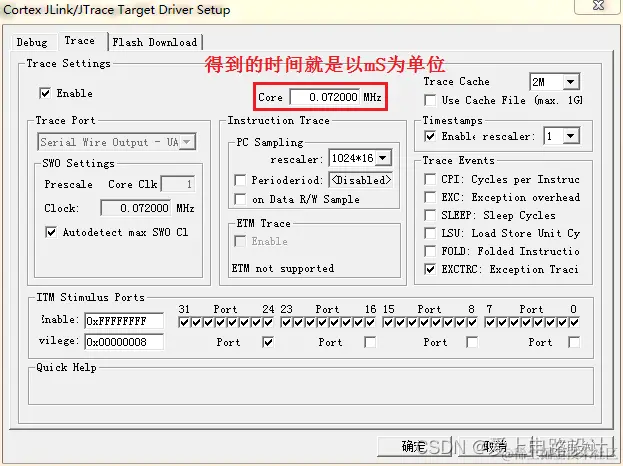Toggle ITM stimulus port 0 checkbox
Viewport: 623px width, 466px height.
click(x=575, y=322)
